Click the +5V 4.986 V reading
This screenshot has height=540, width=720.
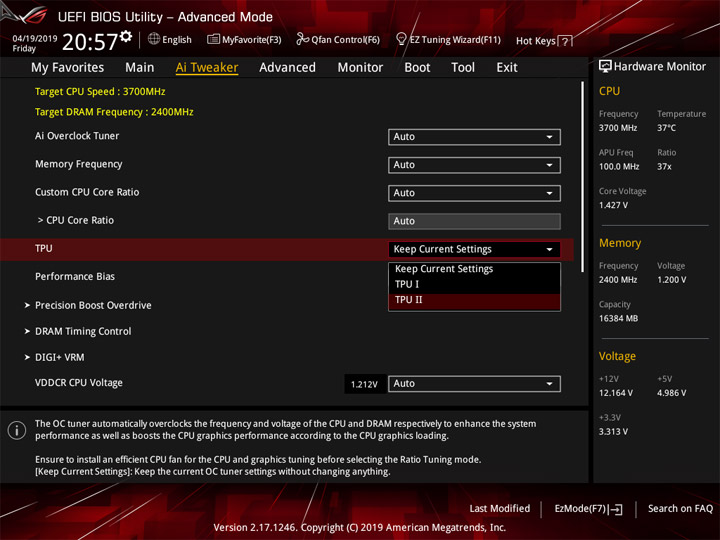(x=671, y=393)
